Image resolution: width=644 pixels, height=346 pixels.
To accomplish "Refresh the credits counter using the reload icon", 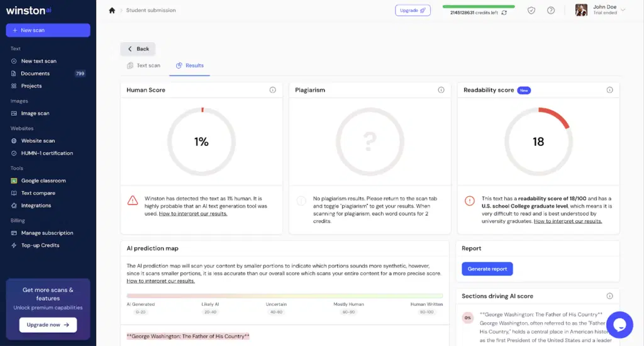I will coord(504,13).
